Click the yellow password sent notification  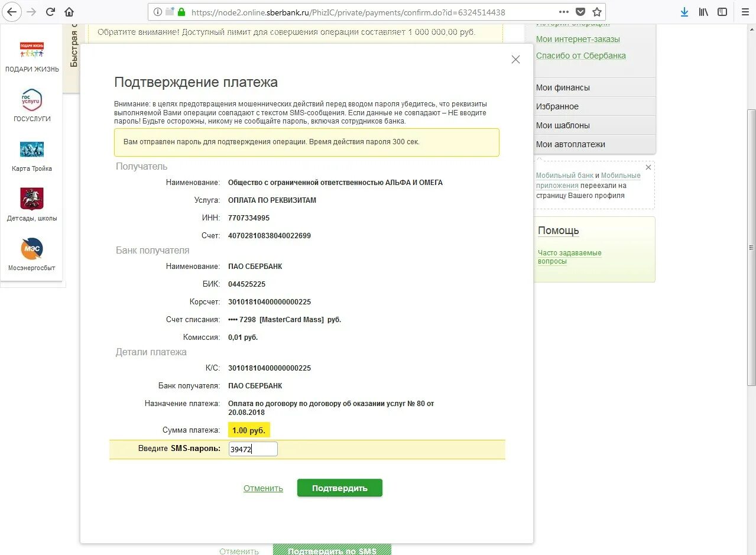click(307, 142)
